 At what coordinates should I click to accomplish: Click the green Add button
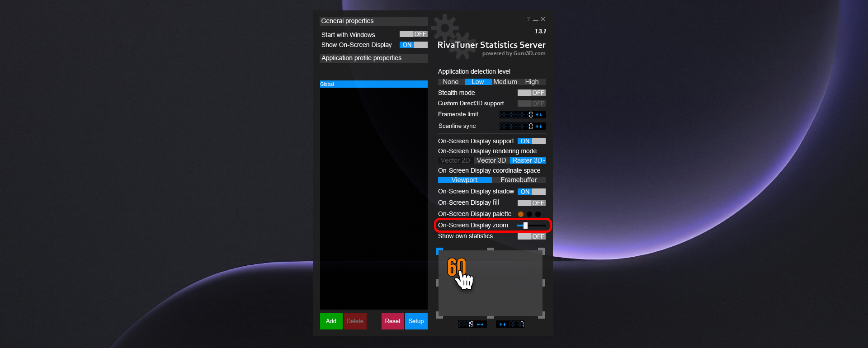click(331, 321)
